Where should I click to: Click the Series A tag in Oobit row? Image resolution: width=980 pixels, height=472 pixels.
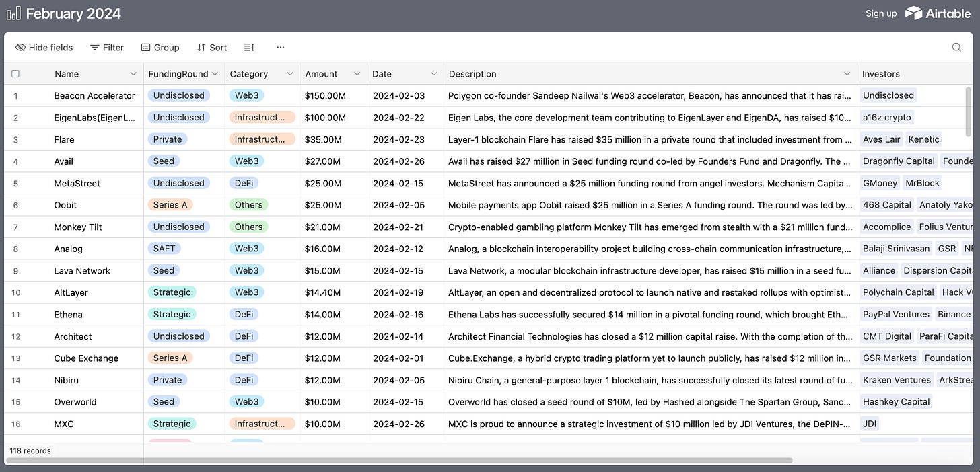click(x=170, y=204)
